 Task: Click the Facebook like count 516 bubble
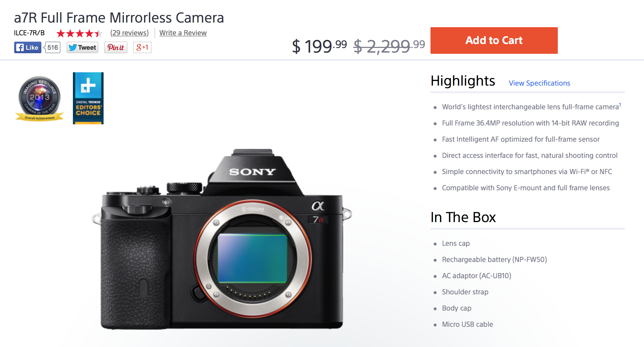(x=53, y=47)
